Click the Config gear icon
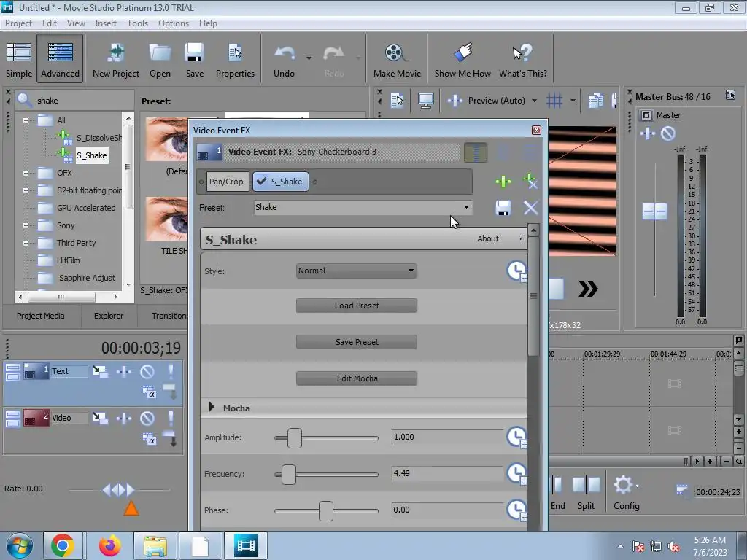 tap(623, 485)
